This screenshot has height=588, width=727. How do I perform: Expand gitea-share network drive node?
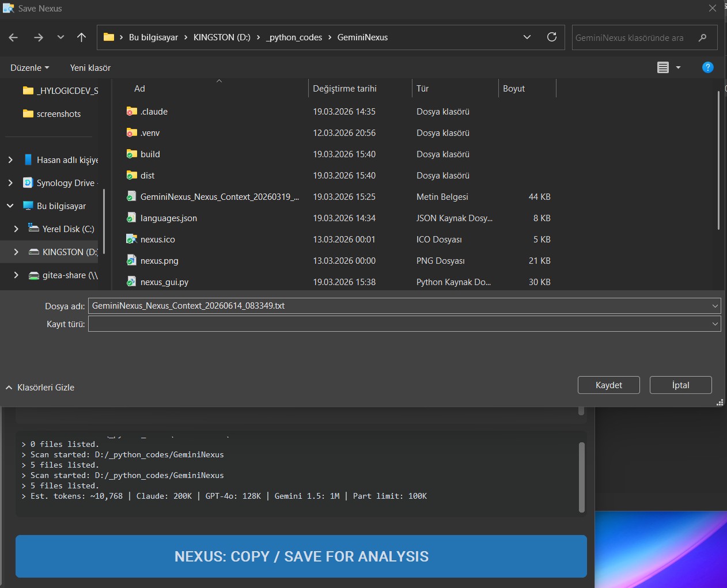pos(16,275)
